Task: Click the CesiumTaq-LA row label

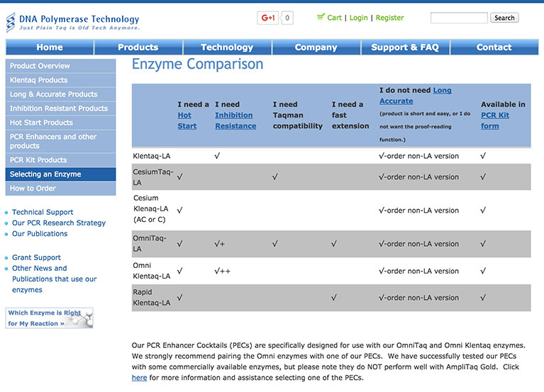Action: click(x=152, y=177)
